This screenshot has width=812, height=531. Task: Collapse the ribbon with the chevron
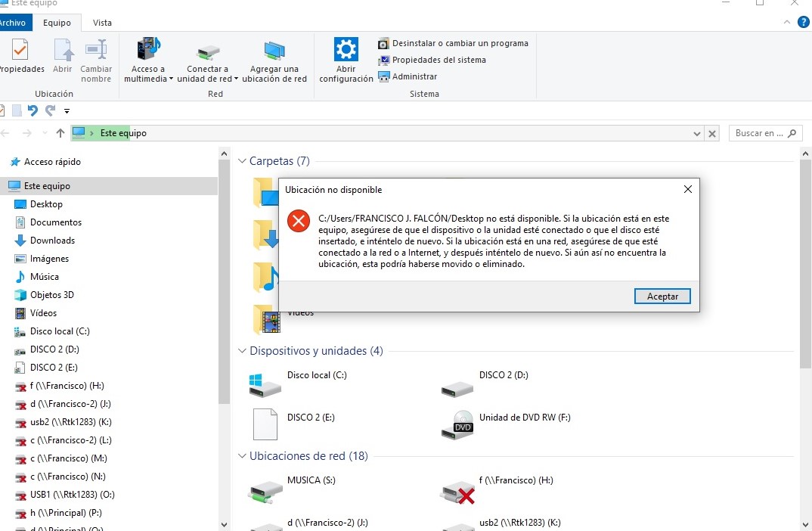(x=786, y=22)
